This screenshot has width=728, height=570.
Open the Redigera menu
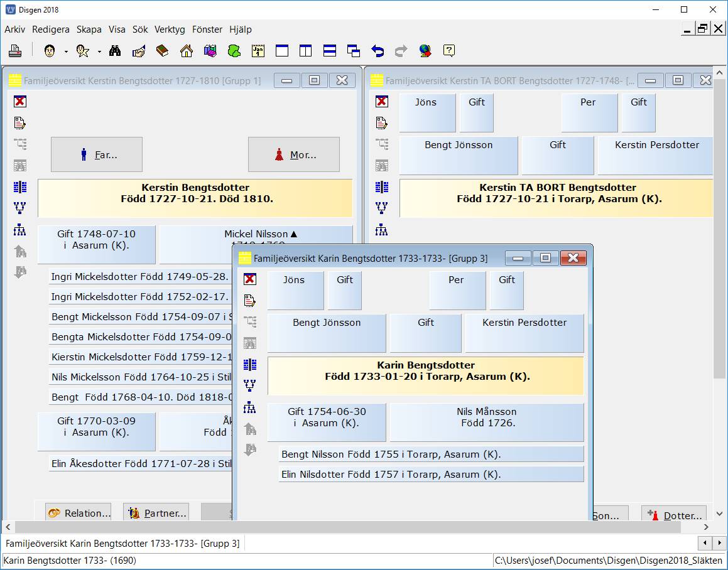pyautogui.click(x=51, y=30)
